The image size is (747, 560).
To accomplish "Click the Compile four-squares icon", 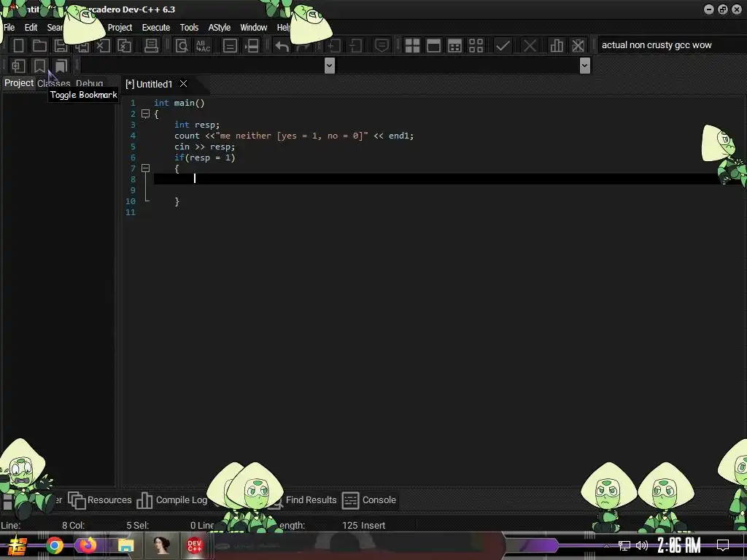I will point(412,46).
